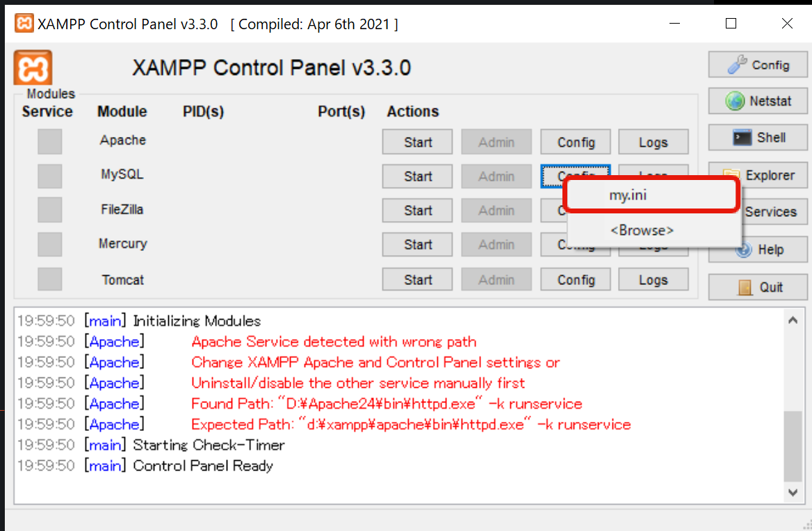
Task: Click 'Control Panel Ready' log line
Action: tap(203, 466)
